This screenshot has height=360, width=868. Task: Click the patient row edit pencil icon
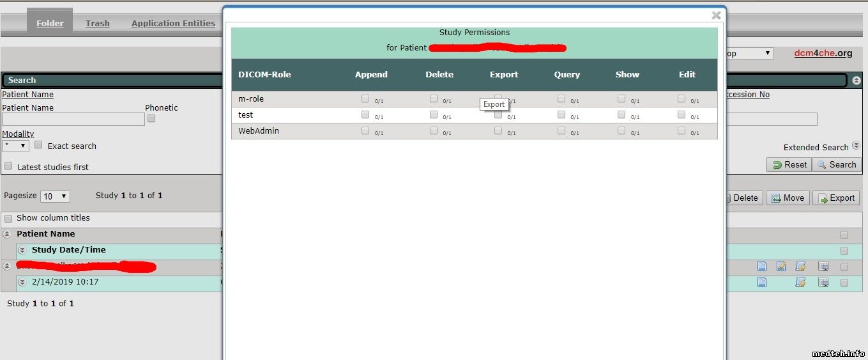tap(781, 266)
